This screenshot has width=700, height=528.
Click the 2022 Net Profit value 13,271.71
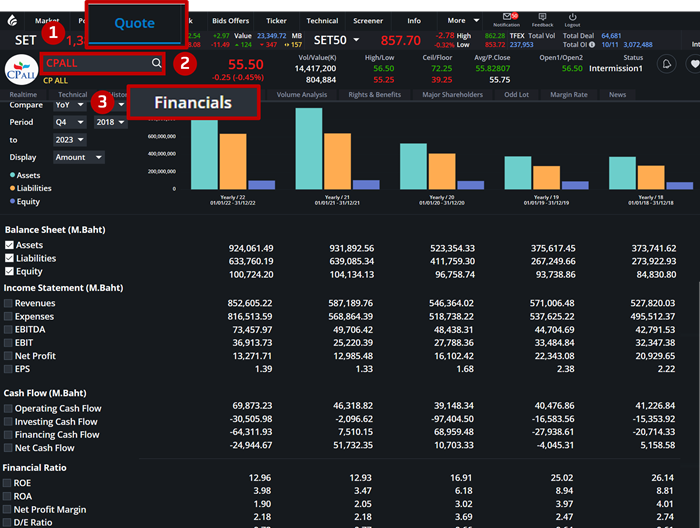(252, 356)
